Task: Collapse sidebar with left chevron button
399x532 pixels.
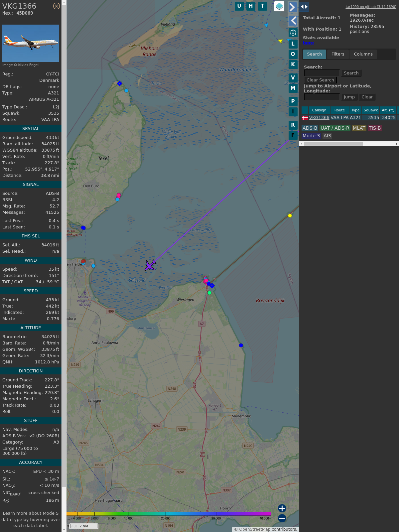Action: click(293, 21)
